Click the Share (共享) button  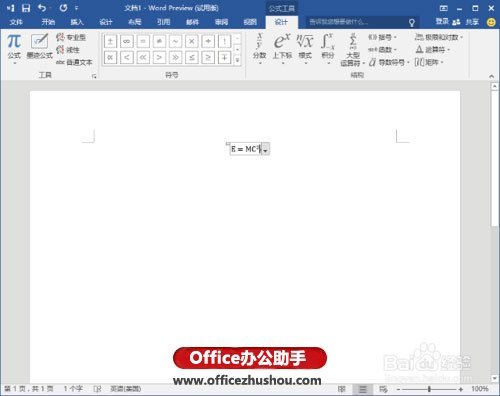[466, 22]
